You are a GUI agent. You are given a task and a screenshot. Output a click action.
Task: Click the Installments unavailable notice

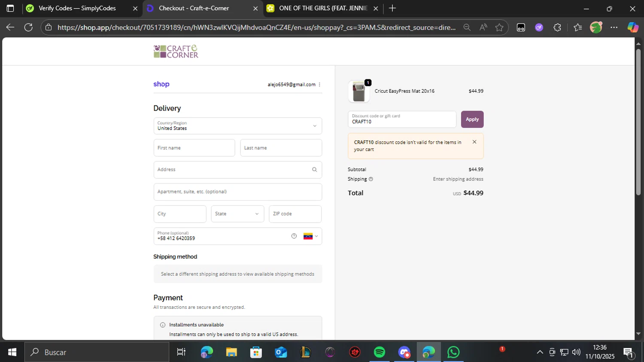pyautogui.click(x=238, y=329)
